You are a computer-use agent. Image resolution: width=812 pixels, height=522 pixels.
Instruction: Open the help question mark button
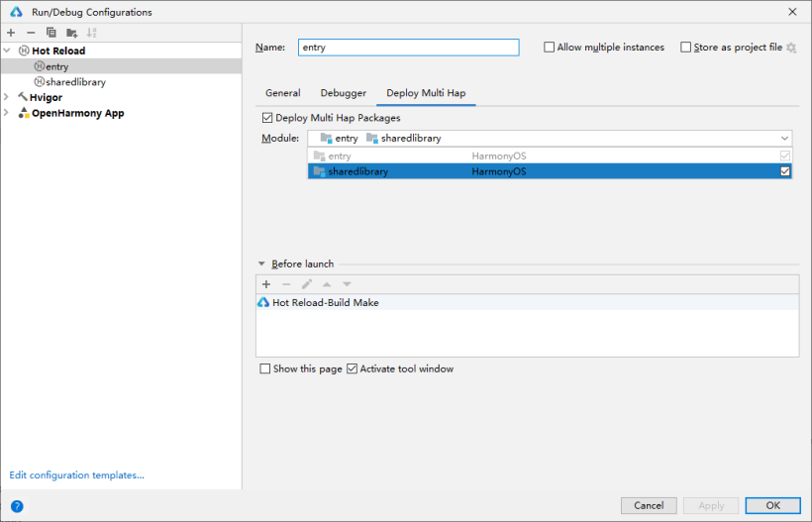pos(17,506)
